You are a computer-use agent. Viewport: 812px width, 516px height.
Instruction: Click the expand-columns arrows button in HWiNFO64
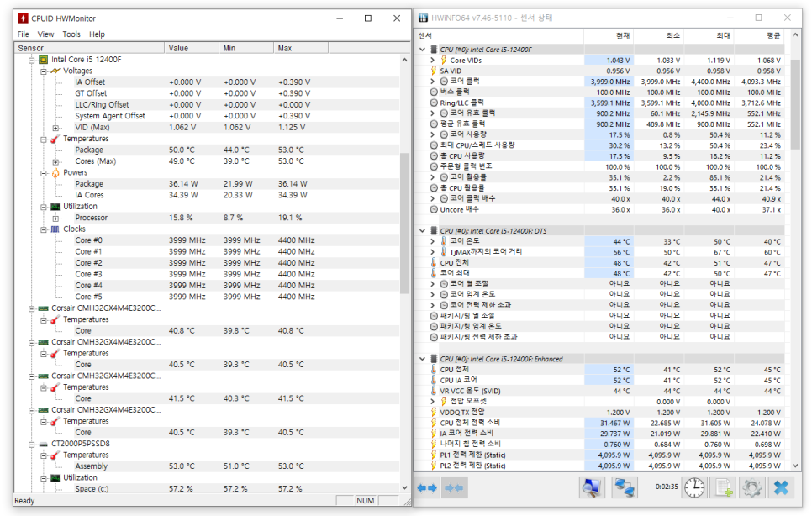(x=427, y=487)
